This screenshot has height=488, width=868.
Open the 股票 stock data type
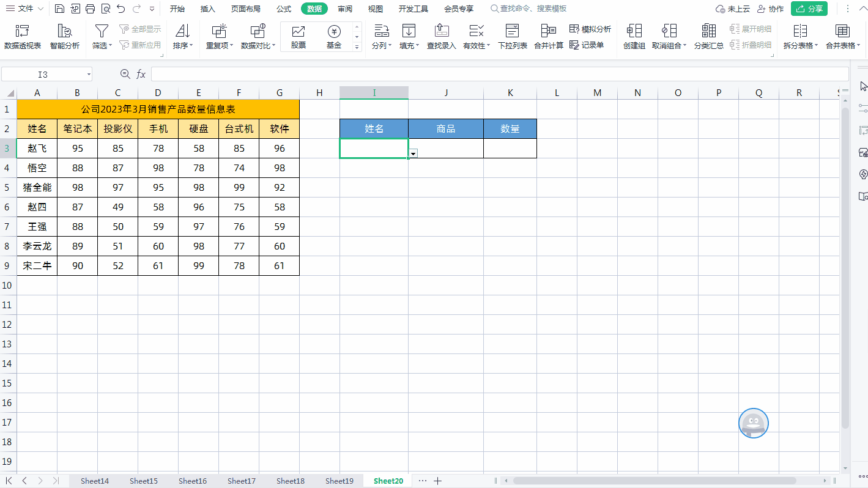pyautogui.click(x=299, y=37)
